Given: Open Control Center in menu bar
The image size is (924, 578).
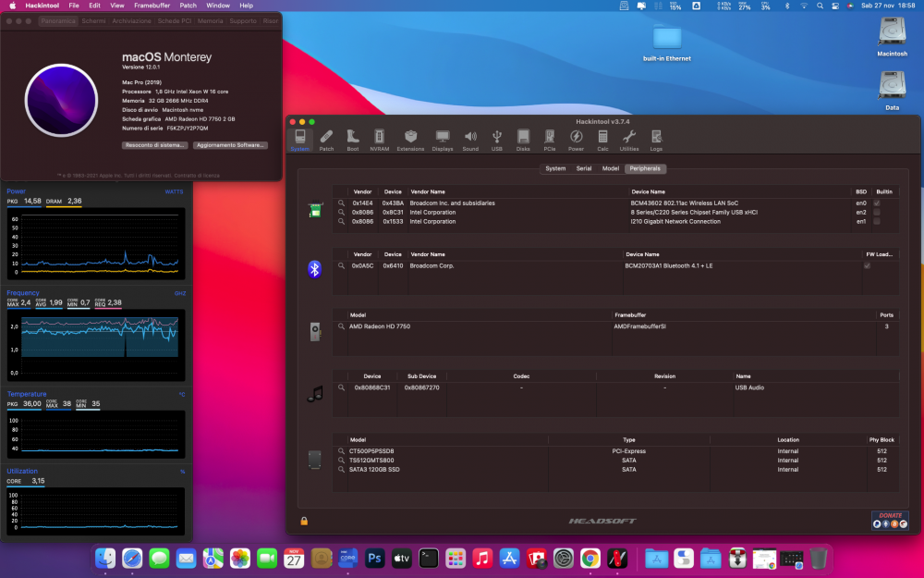Looking at the screenshot, I should tap(835, 6).
